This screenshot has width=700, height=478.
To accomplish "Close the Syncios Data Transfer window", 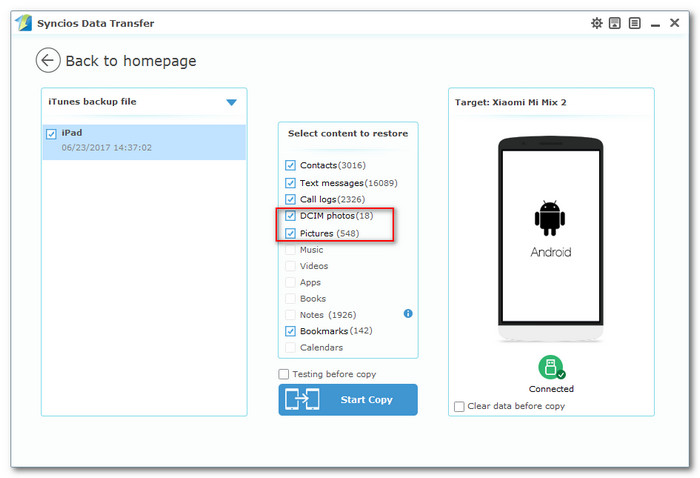I will coord(675,23).
